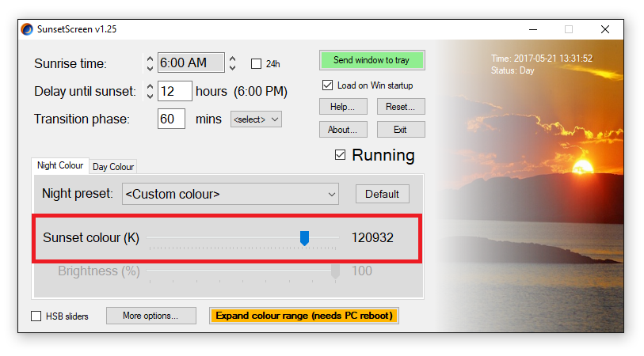
Task: Decrease sunrise minutes with right stepper down arrow
Action: point(232,67)
